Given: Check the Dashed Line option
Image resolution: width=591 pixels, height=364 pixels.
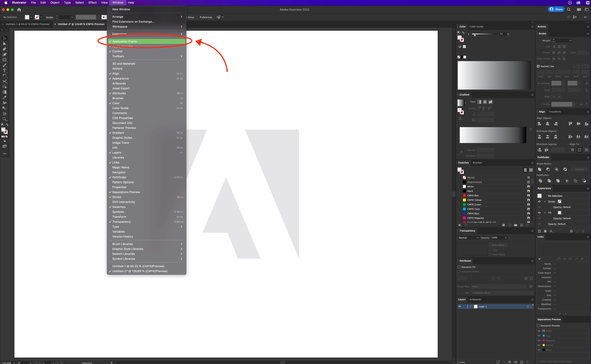Looking at the screenshot, I should (538, 66).
